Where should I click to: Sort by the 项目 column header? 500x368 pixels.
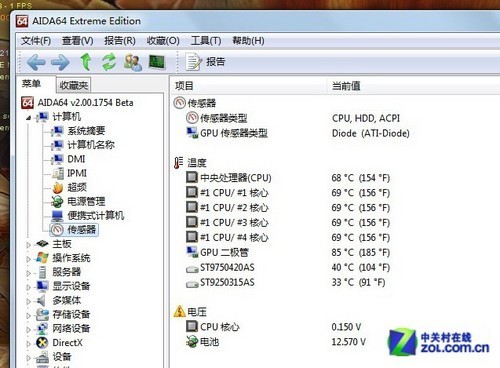pos(248,86)
